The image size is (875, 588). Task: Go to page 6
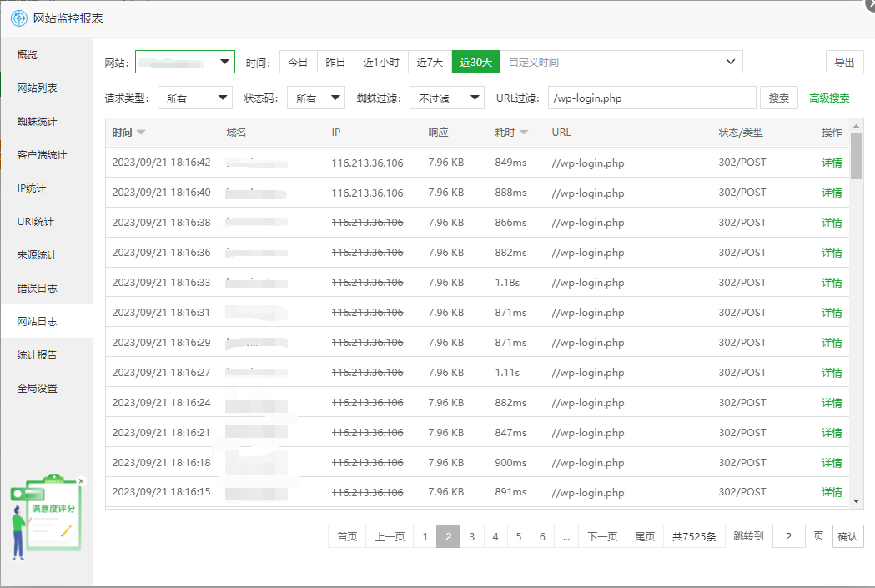click(542, 536)
